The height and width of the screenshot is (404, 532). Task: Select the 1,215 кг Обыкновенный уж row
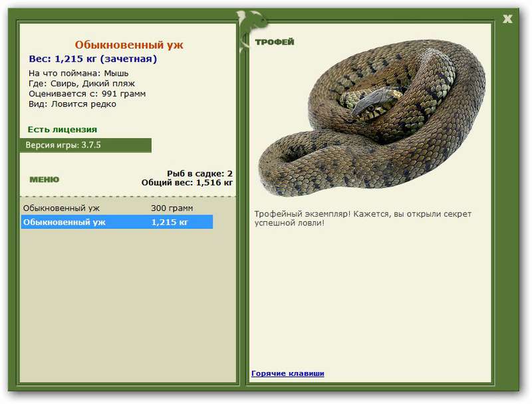coord(117,222)
